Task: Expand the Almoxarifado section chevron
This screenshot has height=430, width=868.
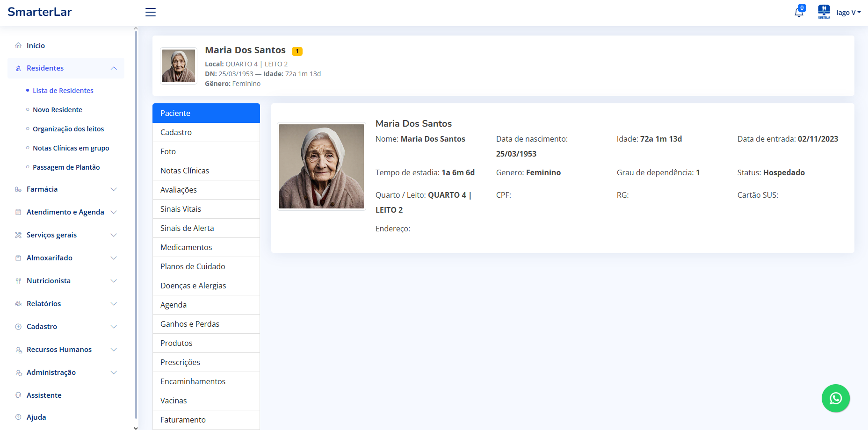Action: [114, 258]
